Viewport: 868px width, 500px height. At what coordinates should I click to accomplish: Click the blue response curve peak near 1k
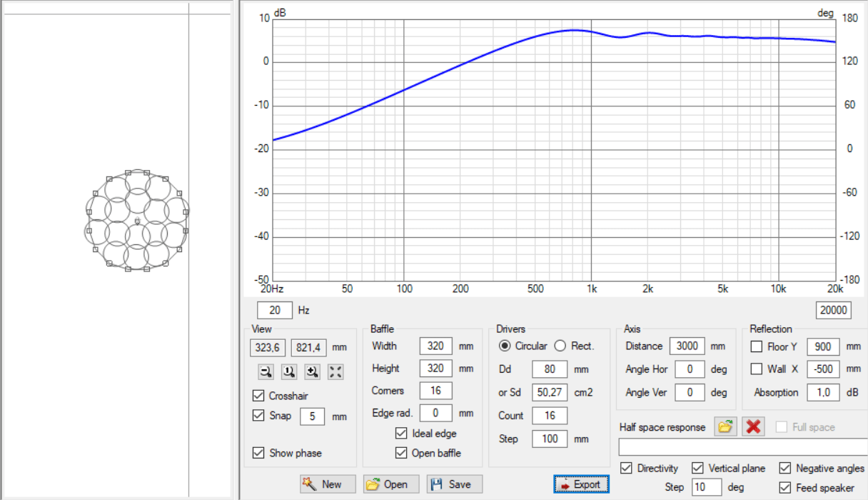tap(574, 30)
